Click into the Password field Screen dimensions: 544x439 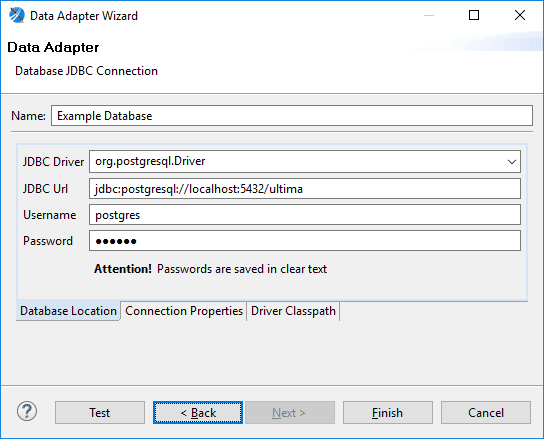coord(305,241)
